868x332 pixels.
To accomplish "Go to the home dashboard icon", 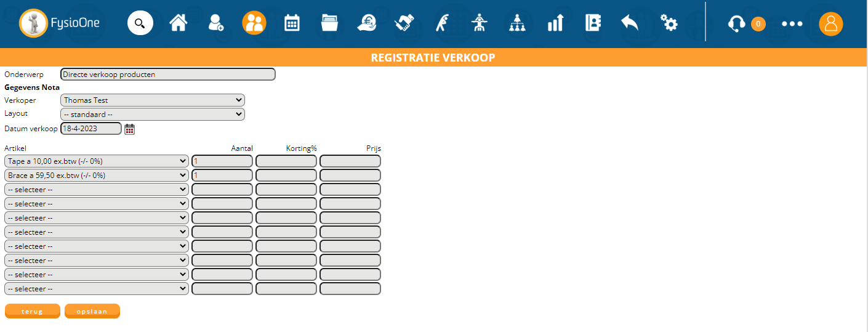I will [x=179, y=24].
